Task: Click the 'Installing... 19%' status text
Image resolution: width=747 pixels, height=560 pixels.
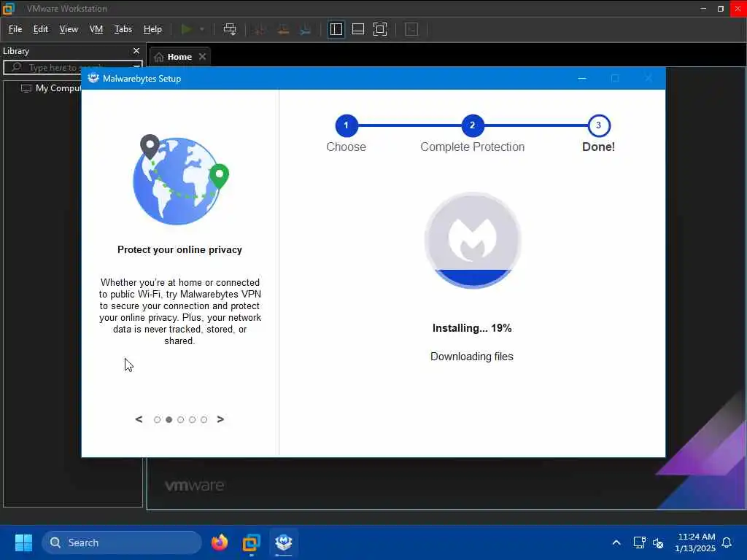Action: [472, 328]
